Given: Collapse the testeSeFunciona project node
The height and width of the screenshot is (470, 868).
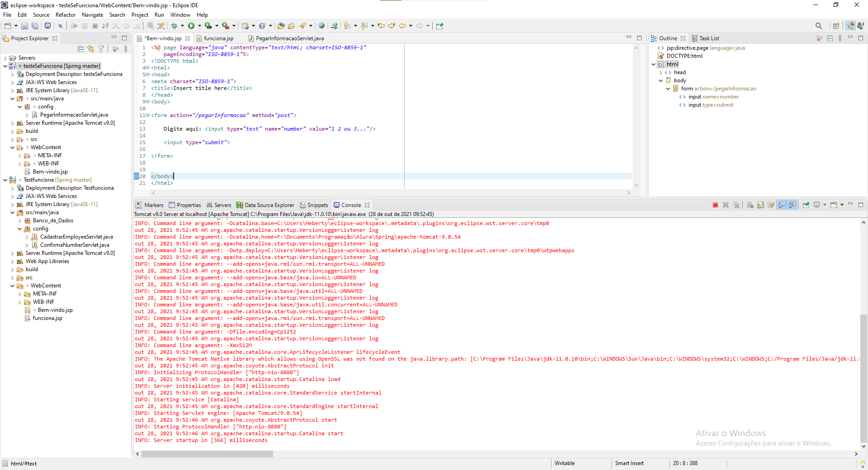Looking at the screenshot, I should [x=5, y=66].
